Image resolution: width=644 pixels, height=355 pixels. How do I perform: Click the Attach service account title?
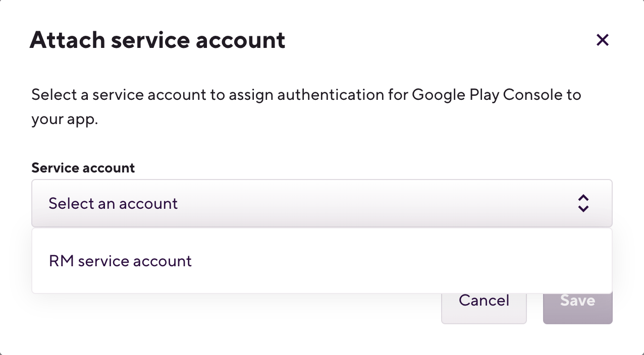point(158,40)
